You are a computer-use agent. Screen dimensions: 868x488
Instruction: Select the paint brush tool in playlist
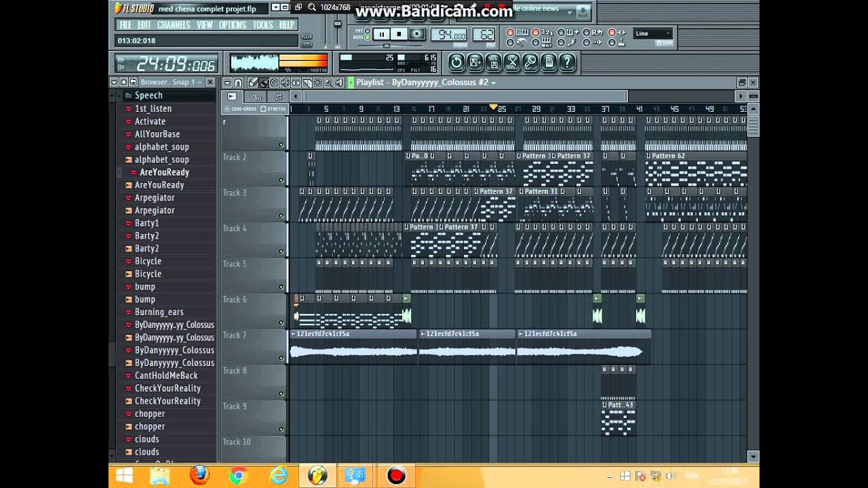click(x=264, y=82)
